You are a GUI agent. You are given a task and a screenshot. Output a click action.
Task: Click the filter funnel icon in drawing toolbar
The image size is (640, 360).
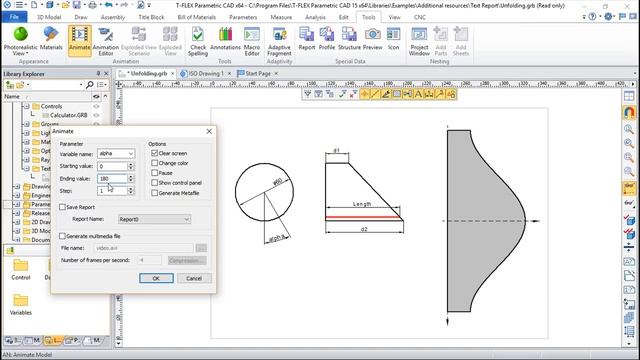[x=308, y=95]
